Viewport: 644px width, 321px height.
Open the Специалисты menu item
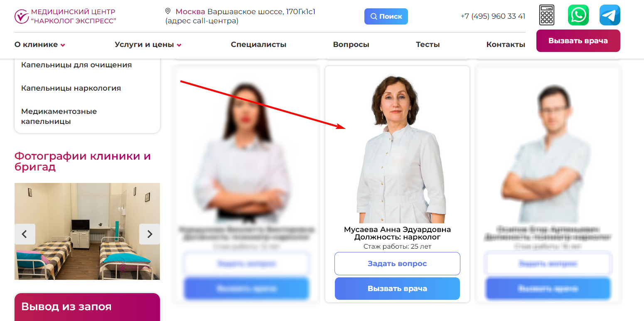[258, 45]
